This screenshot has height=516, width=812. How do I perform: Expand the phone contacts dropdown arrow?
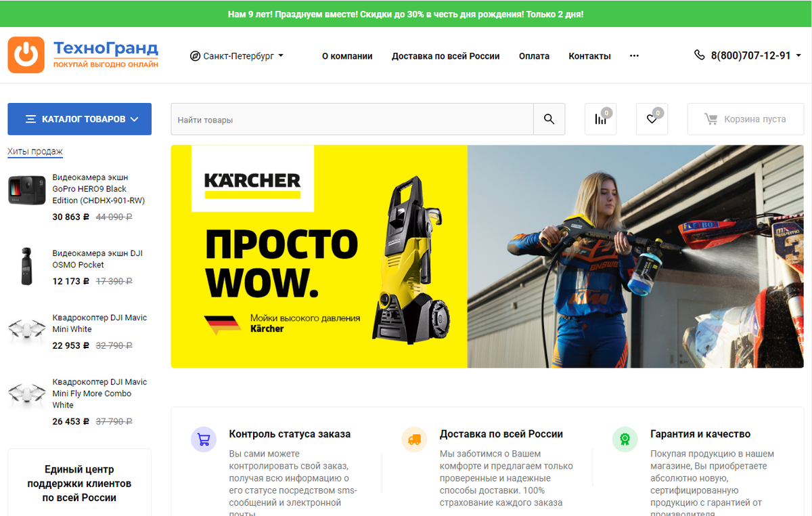(x=798, y=56)
